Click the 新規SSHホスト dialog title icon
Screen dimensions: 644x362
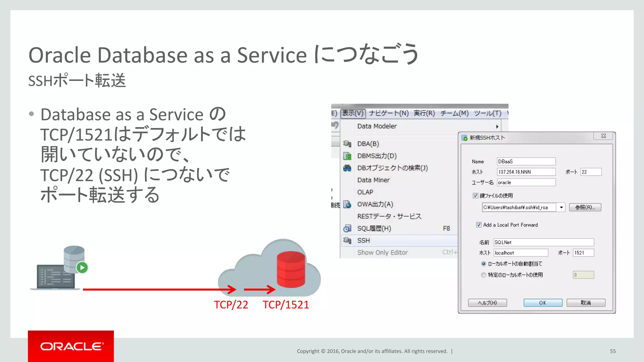(x=464, y=138)
